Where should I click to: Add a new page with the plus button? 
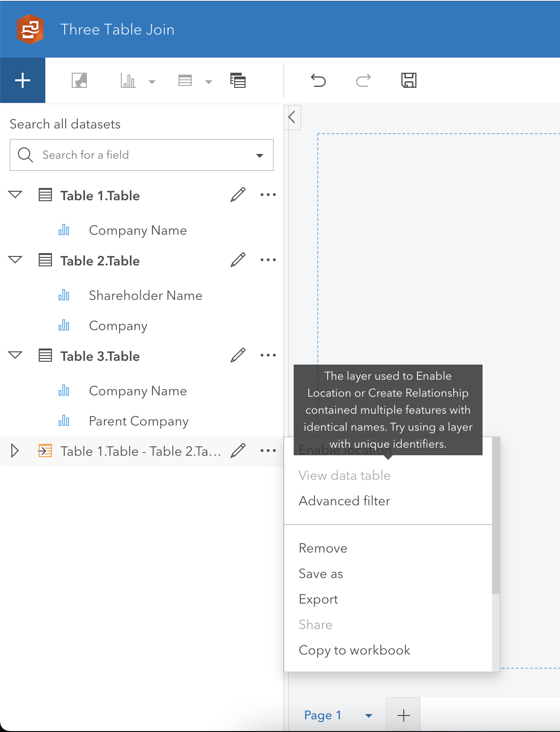pos(403,715)
